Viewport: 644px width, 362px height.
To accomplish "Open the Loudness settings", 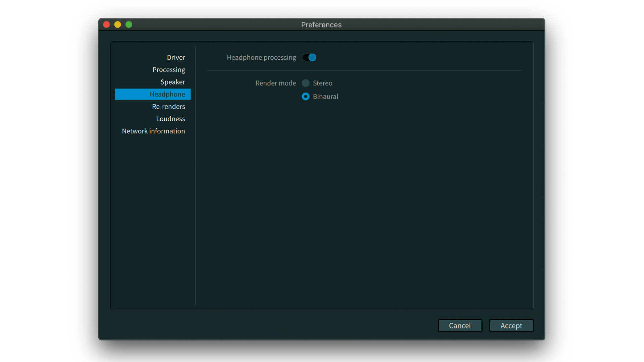I will pyautogui.click(x=170, y=119).
